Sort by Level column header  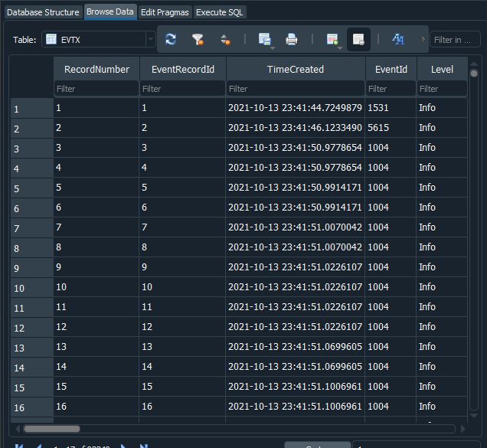[442, 69]
